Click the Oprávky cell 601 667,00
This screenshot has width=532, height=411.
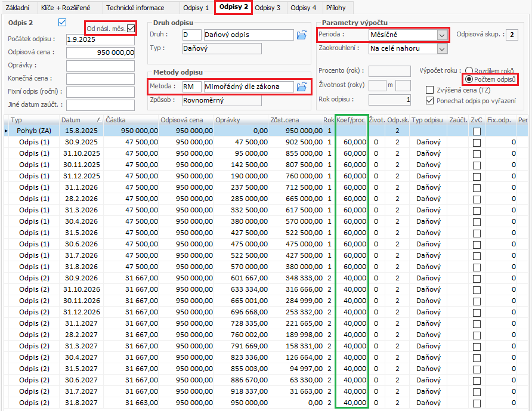point(241,279)
